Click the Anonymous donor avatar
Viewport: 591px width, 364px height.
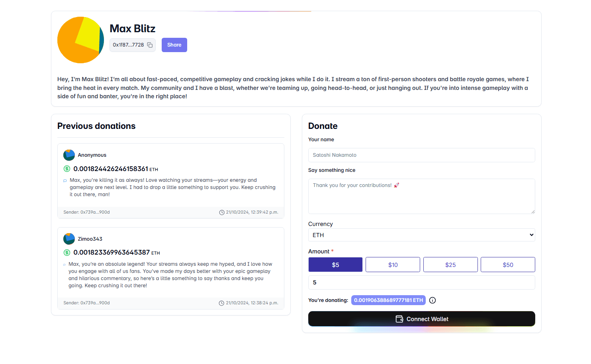(x=69, y=155)
